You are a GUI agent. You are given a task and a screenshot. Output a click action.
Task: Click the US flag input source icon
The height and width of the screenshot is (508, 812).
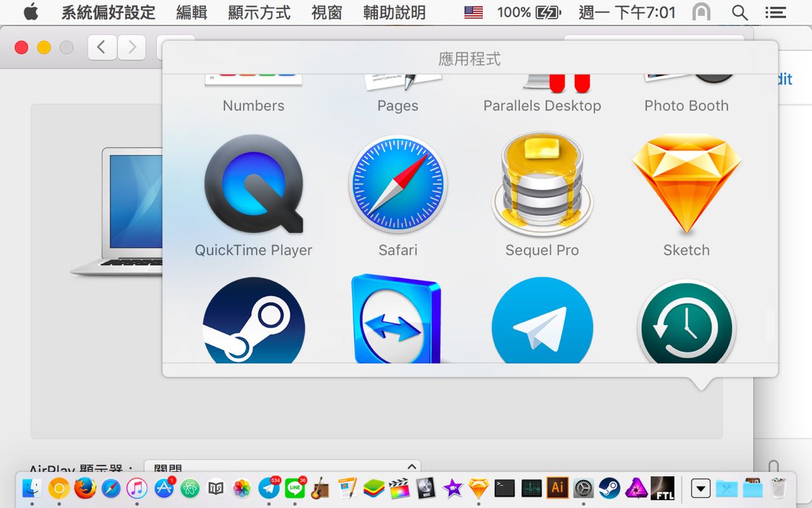[x=473, y=12]
